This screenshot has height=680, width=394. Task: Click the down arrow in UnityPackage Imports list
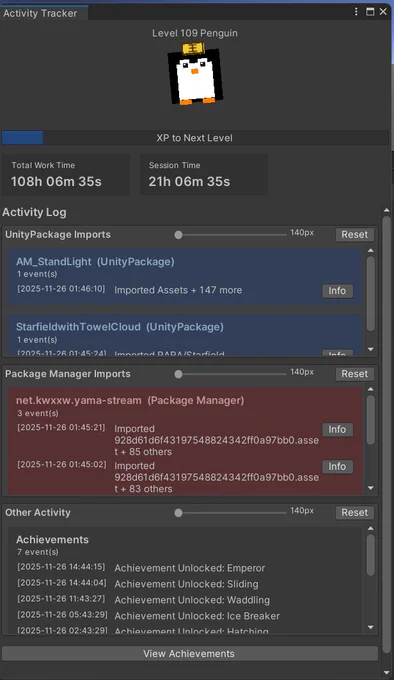(x=371, y=350)
